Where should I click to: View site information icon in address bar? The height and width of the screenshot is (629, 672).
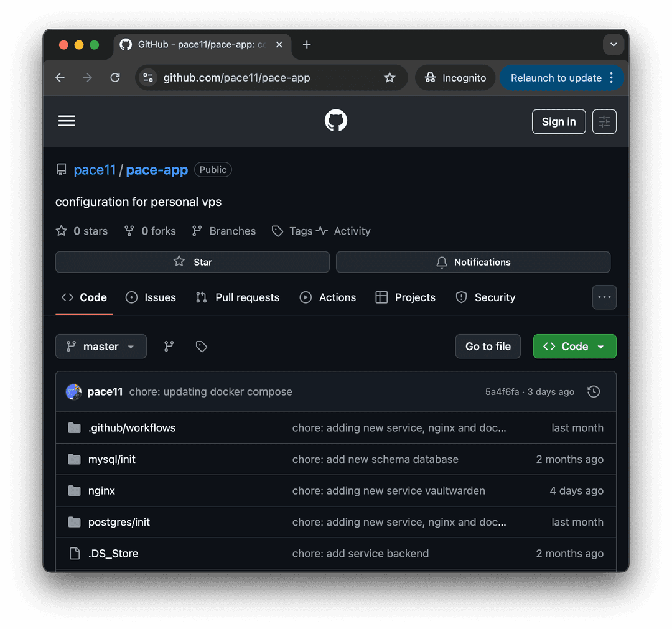[x=148, y=78]
